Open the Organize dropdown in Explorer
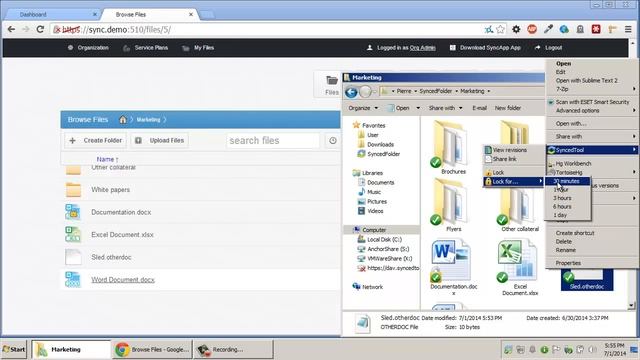This screenshot has height=360, width=640. pos(363,108)
